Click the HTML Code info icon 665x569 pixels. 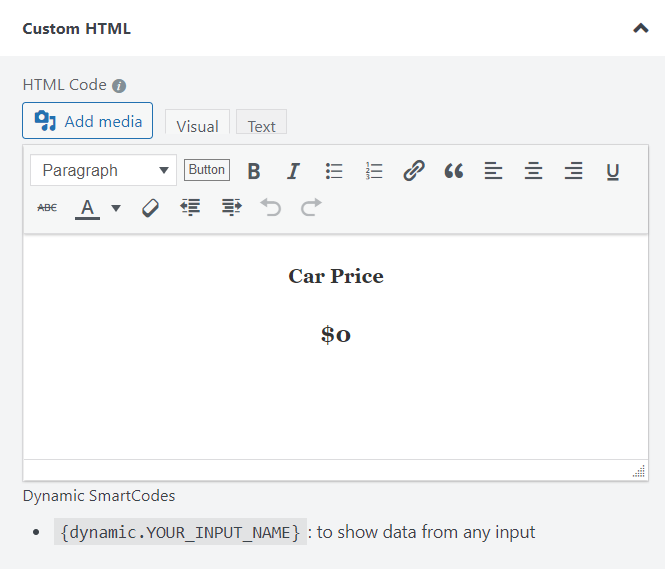119,86
